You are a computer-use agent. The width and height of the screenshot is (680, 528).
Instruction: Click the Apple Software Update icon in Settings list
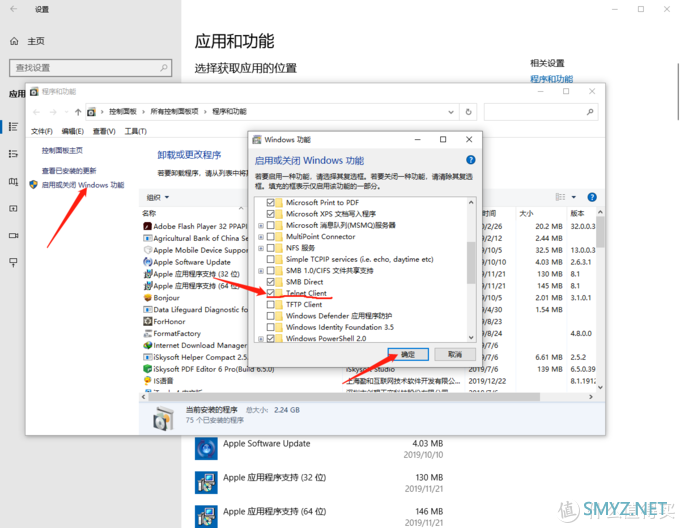[206, 448]
